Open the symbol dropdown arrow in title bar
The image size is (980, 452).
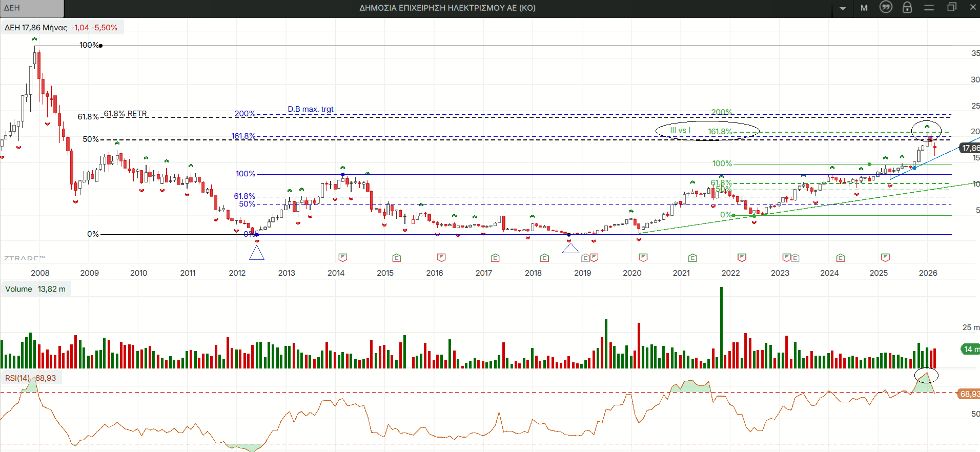(x=843, y=8)
